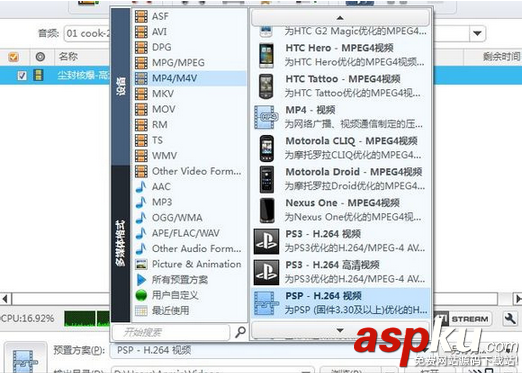Click the Other Video Formats film icon
This screenshot has width=524, height=373.
141,171
